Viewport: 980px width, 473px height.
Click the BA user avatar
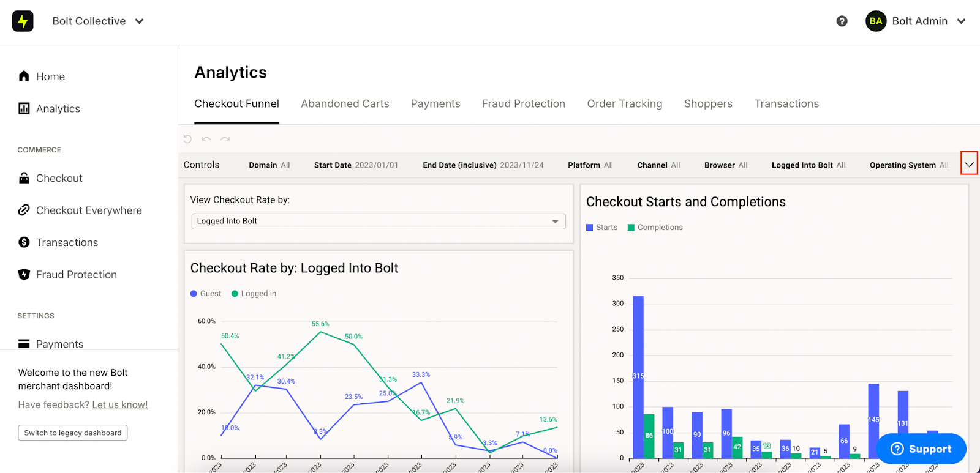[x=876, y=21]
